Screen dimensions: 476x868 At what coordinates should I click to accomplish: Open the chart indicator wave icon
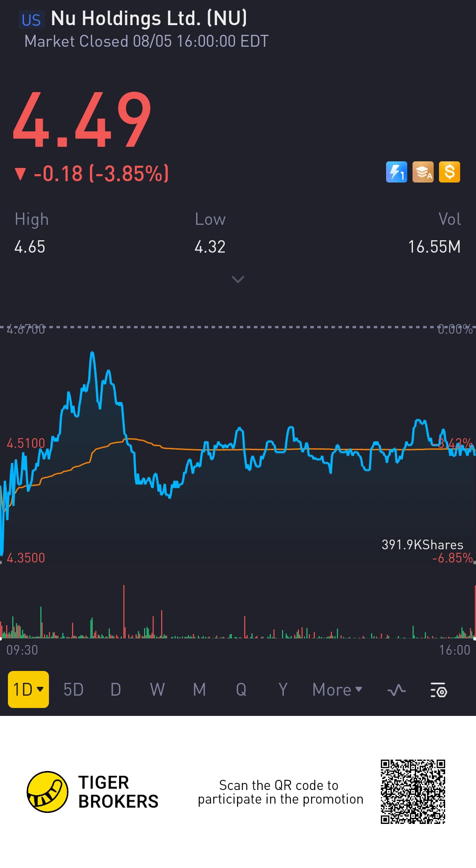coord(397,690)
